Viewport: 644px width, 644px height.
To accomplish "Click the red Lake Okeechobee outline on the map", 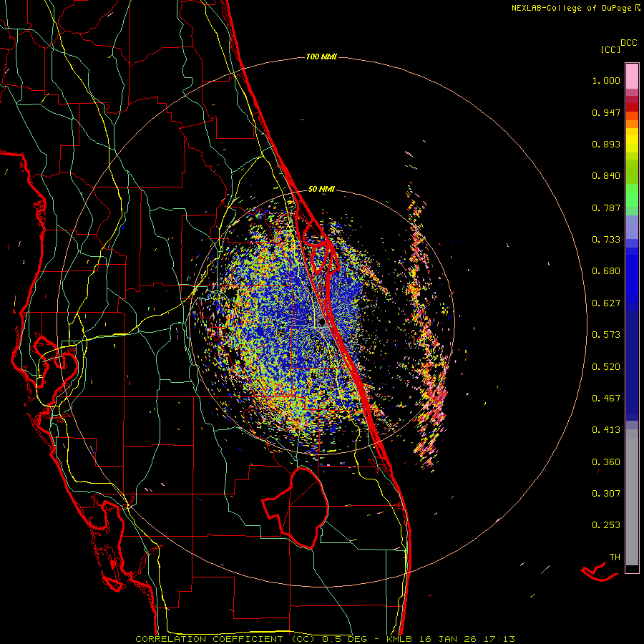I will pyautogui.click(x=296, y=508).
